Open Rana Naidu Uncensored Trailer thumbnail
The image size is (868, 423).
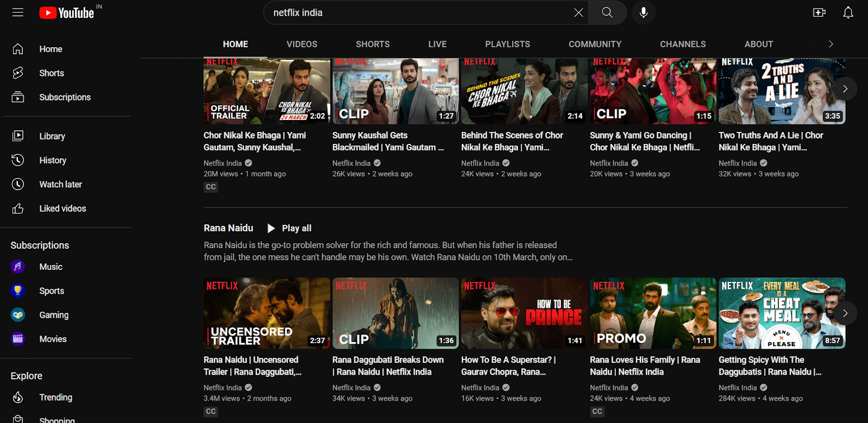tap(266, 313)
